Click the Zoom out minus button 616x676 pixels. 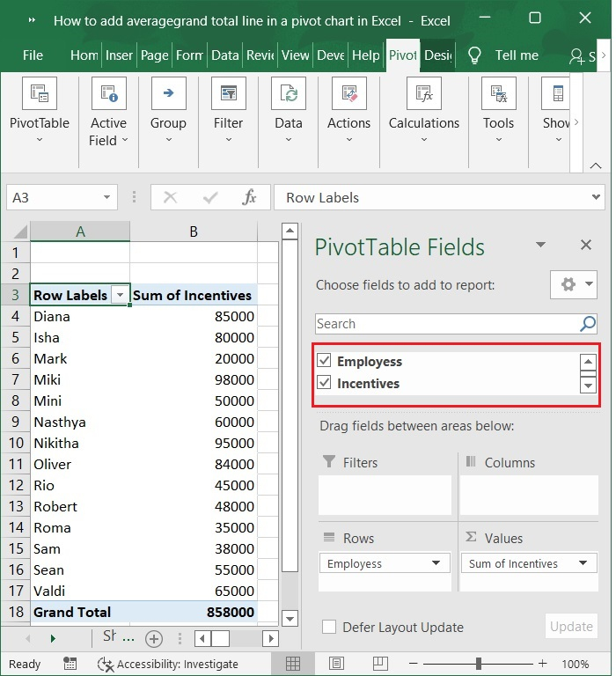413,664
